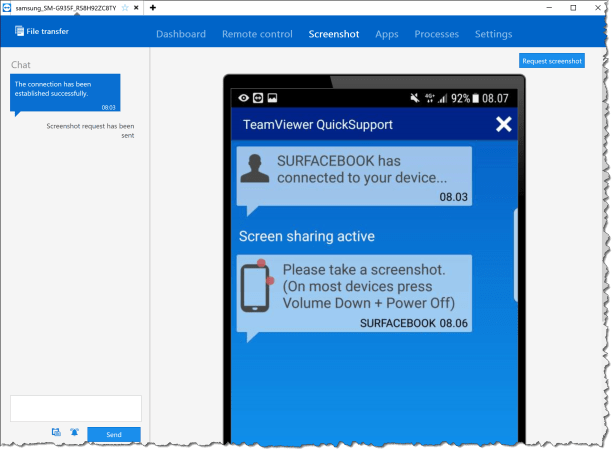
Task: Open the Processes tab
Action: (437, 34)
